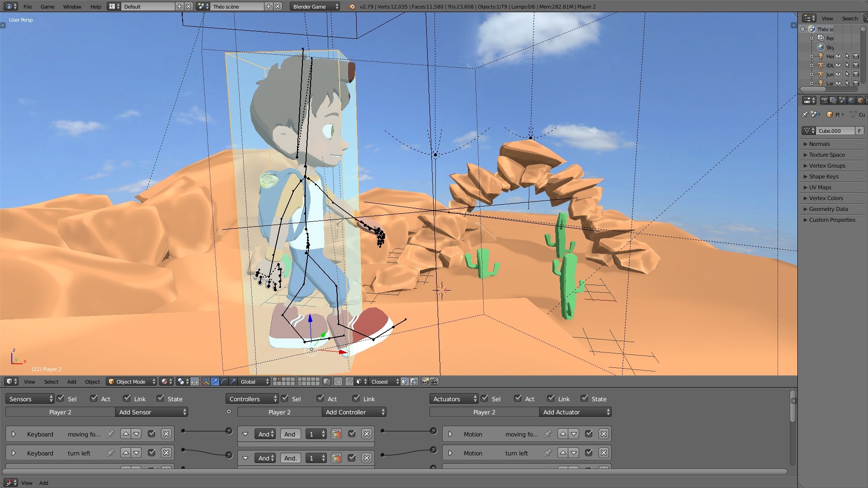The image size is (868, 488).
Task: Pin the 'moving fo...' Keyboard sensor
Action: click(110, 434)
